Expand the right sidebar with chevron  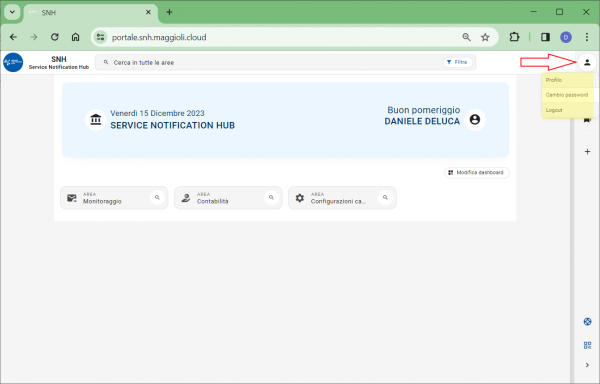[x=587, y=365]
